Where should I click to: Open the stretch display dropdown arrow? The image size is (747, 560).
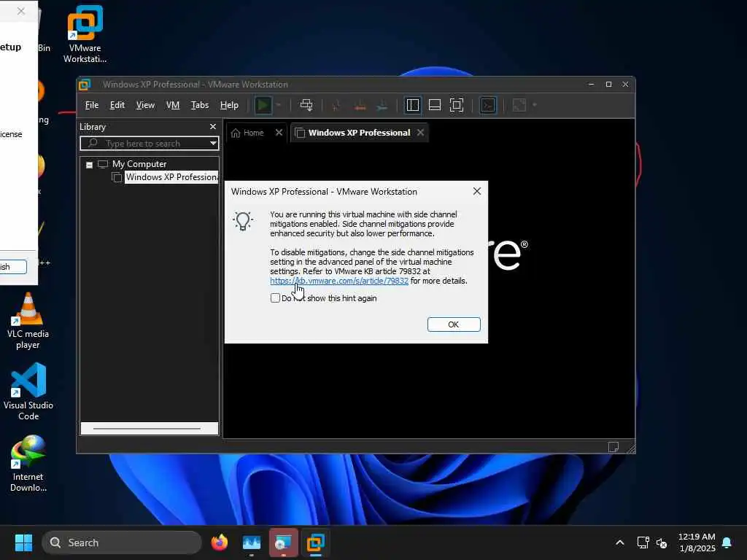pos(535,105)
